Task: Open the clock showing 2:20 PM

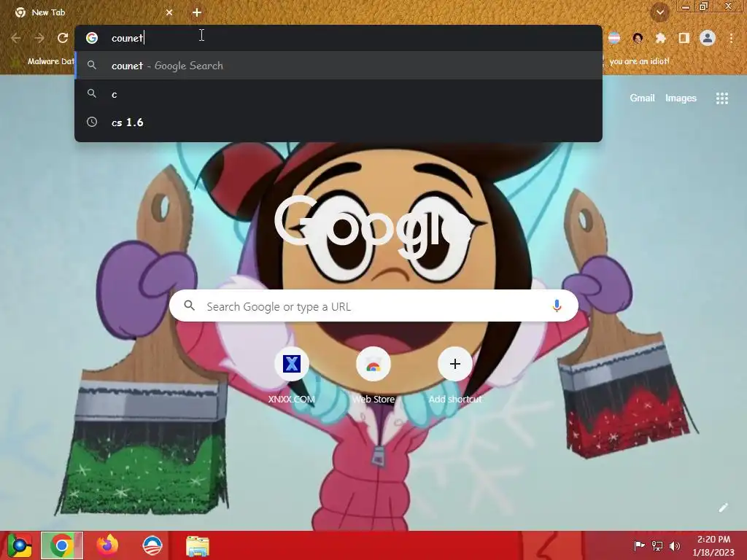Action: [713, 545]
